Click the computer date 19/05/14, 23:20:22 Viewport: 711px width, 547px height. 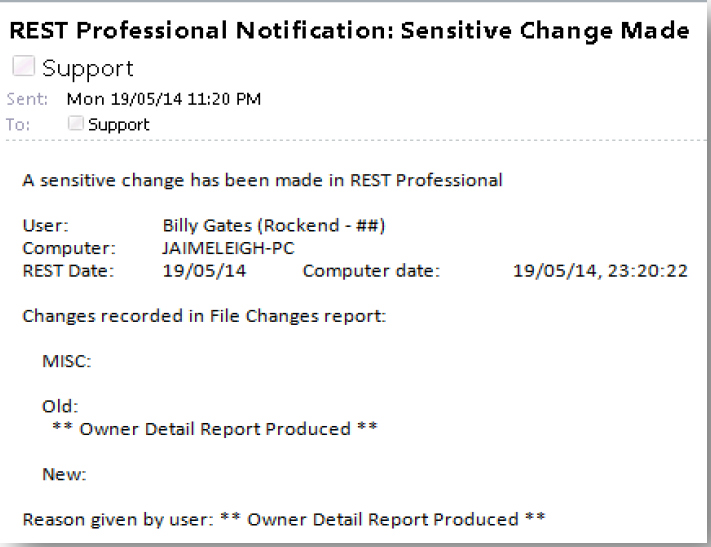[x=600, y=271]
